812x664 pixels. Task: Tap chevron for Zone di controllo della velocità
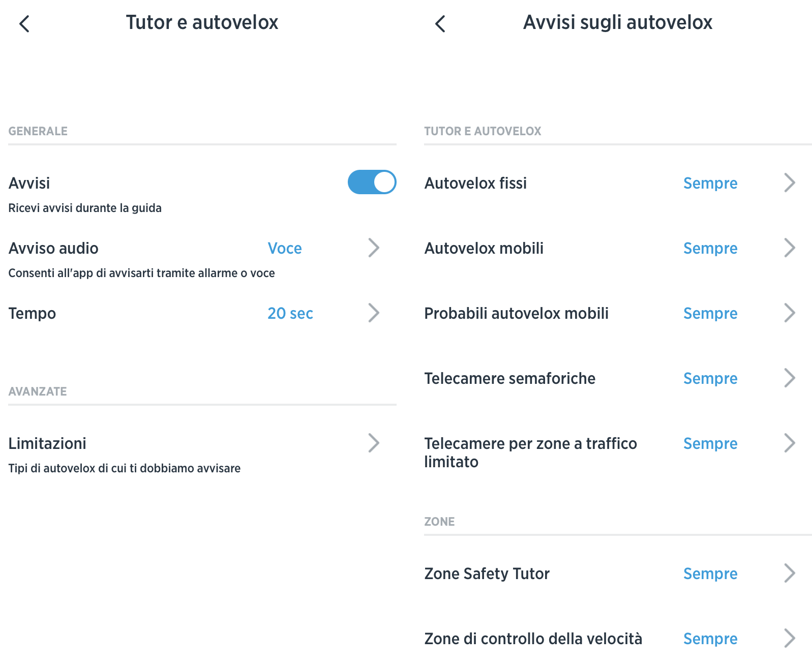click(789, 638)
